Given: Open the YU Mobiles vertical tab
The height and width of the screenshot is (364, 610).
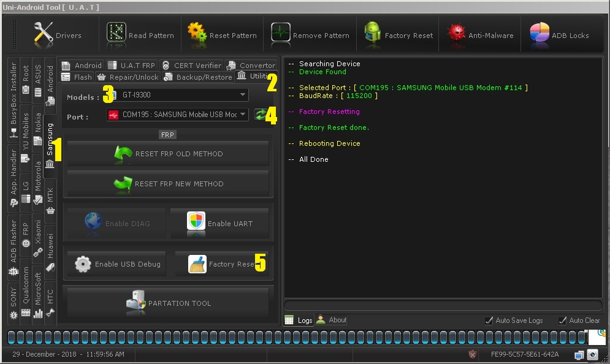Looking at the screenshot, I should coord(26,137).
